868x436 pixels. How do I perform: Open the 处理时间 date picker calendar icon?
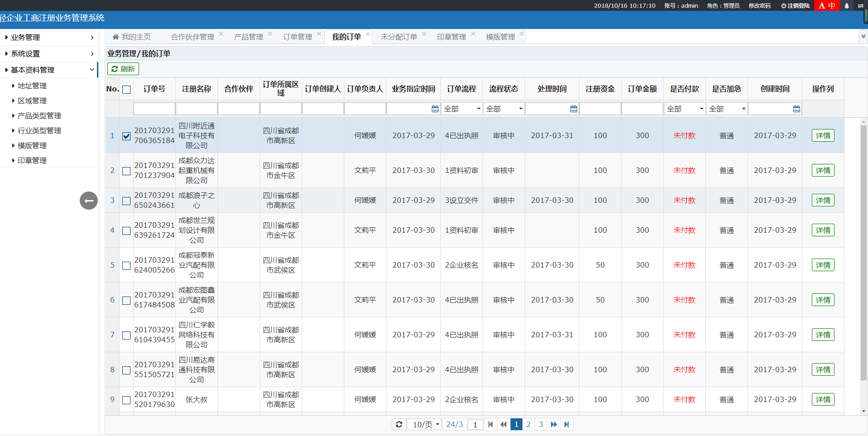point(574,109)
